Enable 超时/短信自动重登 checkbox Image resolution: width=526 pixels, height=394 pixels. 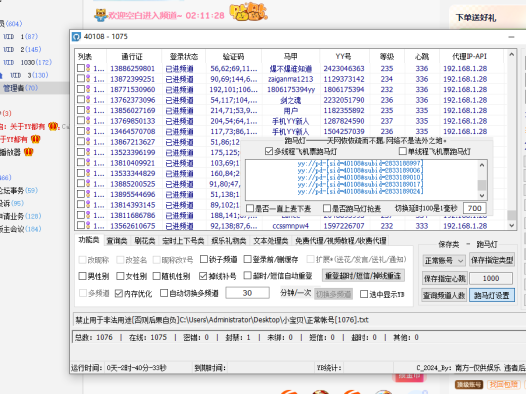(x=248, y=276)
